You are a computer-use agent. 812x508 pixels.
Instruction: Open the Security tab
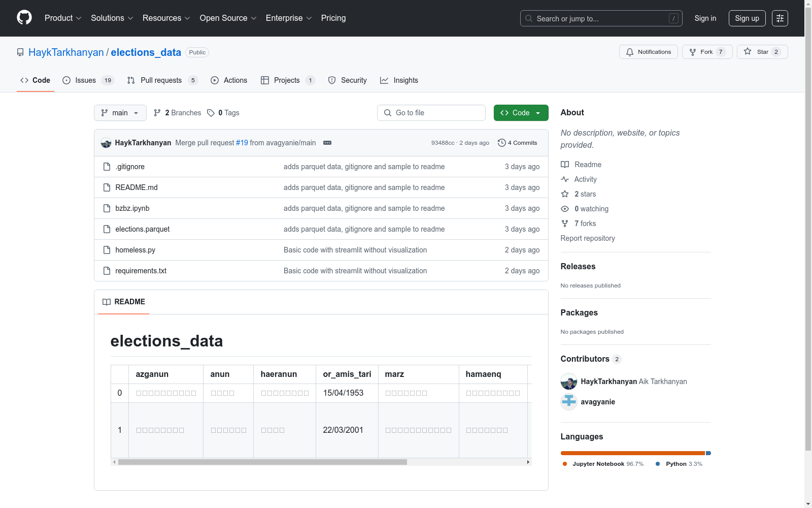pyautogui.click(x=348, y=80)
